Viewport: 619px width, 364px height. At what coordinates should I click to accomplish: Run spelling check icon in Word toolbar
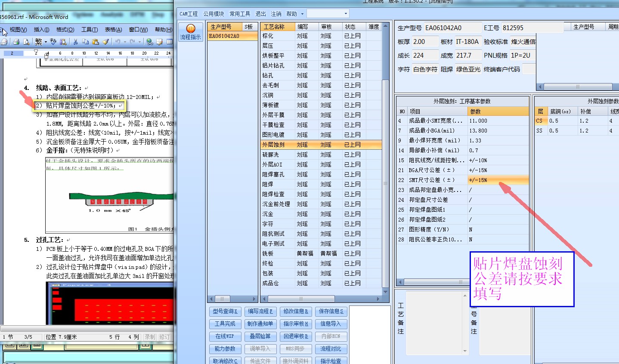click(53, 42)
